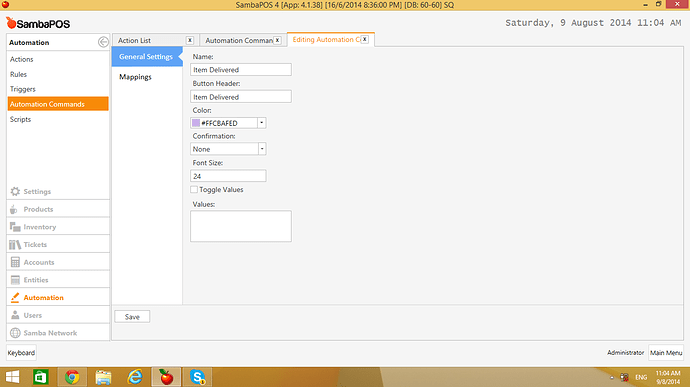Open Skype from taskbar
This screenshot has width=690, height=387.
point(198,377)
